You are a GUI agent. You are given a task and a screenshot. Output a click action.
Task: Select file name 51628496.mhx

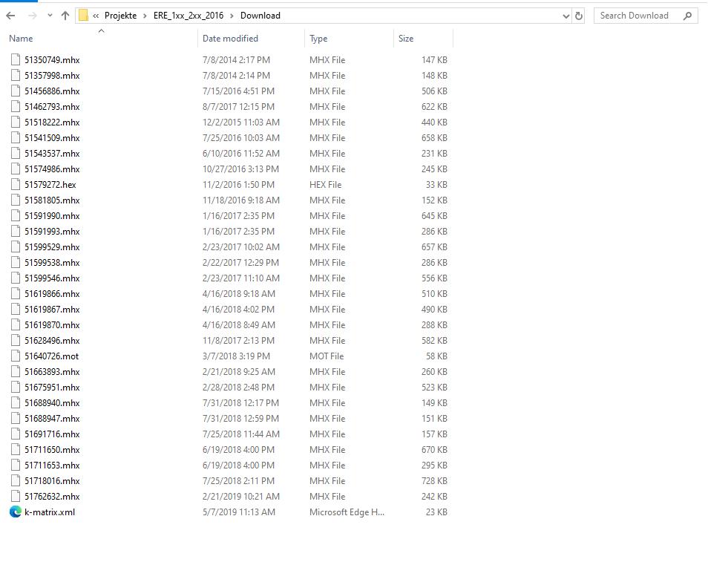pos(53,341)
